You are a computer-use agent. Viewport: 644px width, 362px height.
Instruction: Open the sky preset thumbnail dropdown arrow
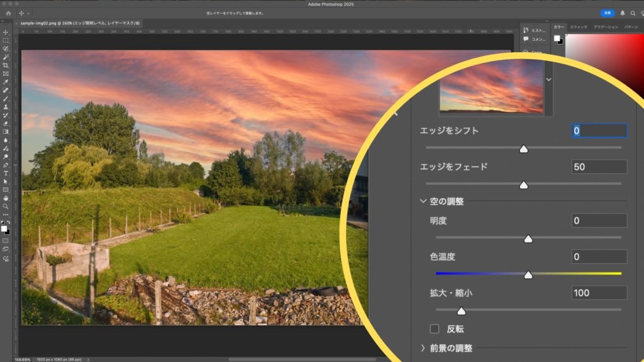point(548,80)
